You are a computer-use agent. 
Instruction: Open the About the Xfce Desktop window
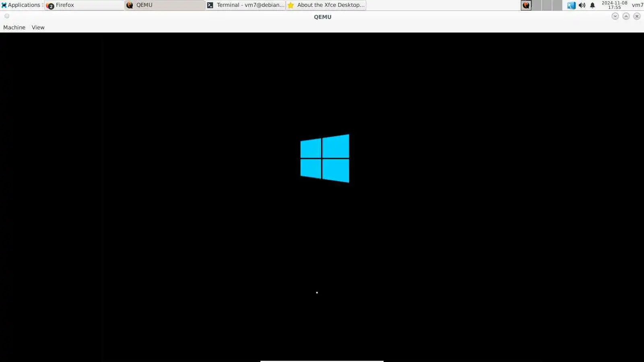pos(326,5)
